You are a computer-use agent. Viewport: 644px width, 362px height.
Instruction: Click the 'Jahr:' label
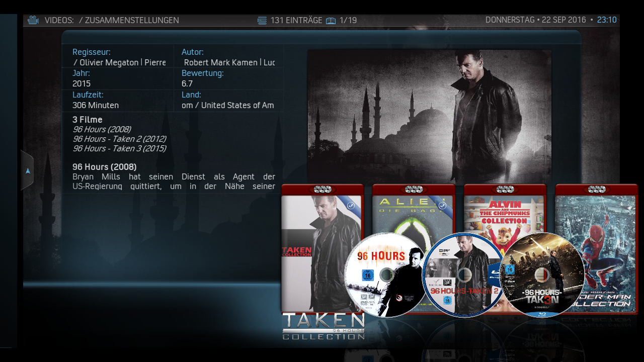point(81,73)
